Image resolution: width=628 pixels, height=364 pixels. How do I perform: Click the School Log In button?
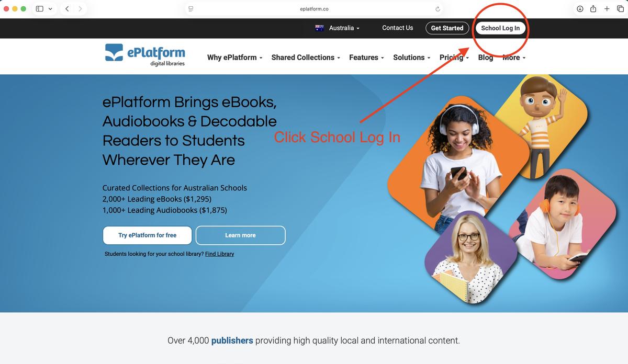coord(500,28)
